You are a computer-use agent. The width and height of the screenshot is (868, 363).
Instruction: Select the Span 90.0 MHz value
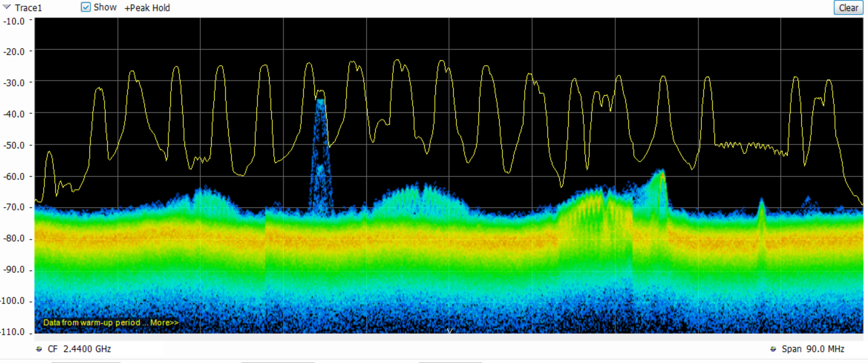point(825,349)
